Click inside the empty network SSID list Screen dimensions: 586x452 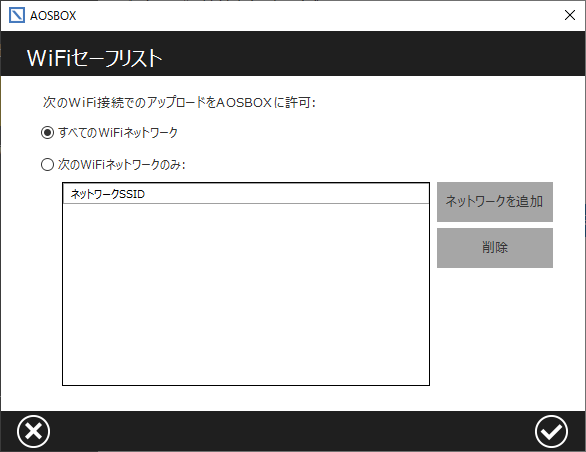pyautogui.click(x=246, y=294)
